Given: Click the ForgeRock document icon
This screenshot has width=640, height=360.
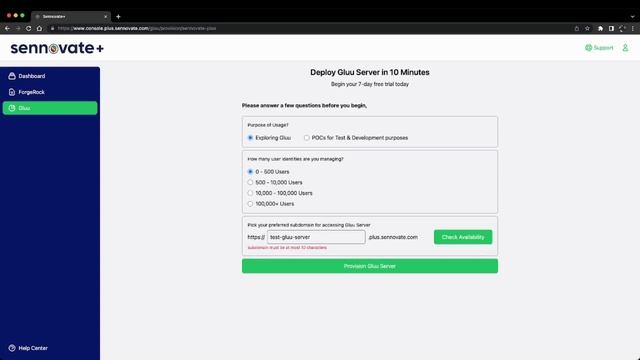Looking at the screenshot, I should [x=12, y=92].
